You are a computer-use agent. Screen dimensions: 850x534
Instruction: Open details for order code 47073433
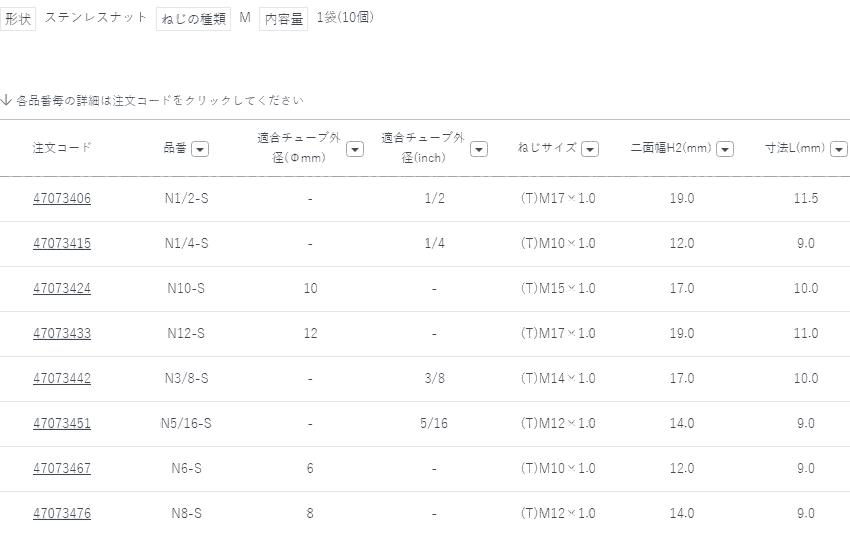coord(62,334)
